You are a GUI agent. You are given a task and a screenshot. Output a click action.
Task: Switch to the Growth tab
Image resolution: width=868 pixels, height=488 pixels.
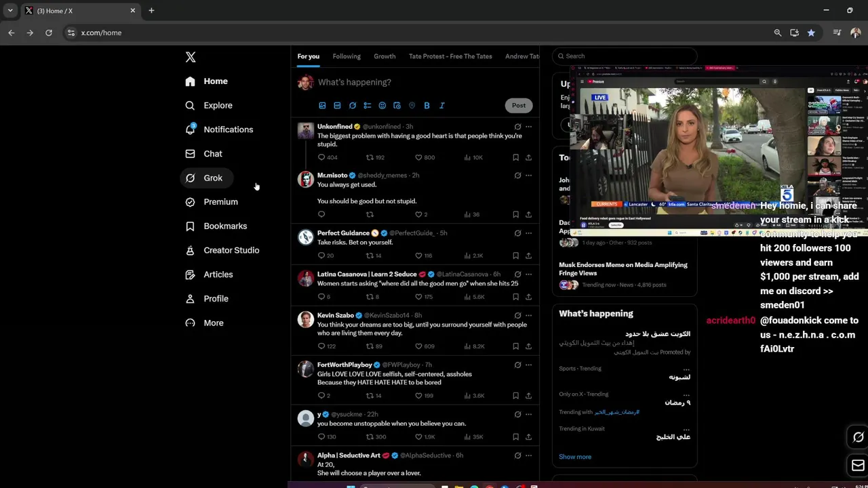coord(384,56)
